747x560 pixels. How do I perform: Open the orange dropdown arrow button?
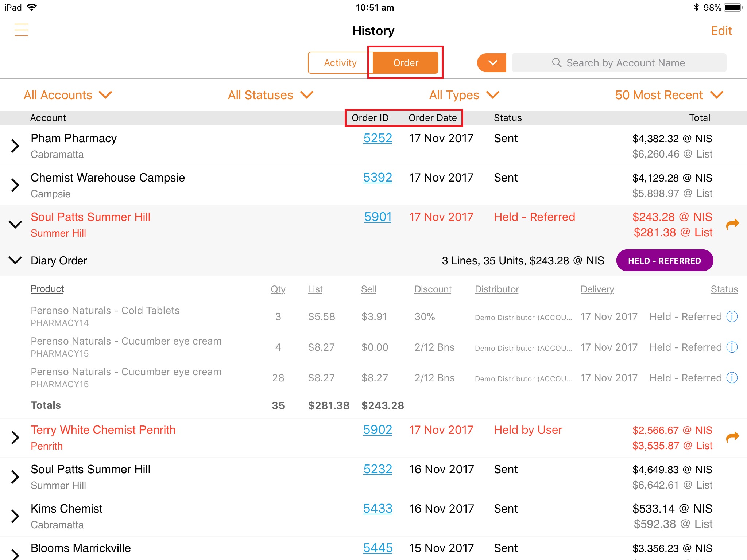coord(492,63)
